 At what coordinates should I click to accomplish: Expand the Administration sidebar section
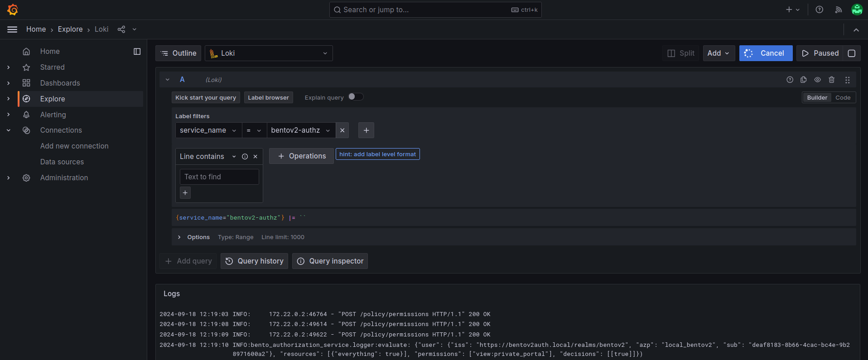coord(9,178)
